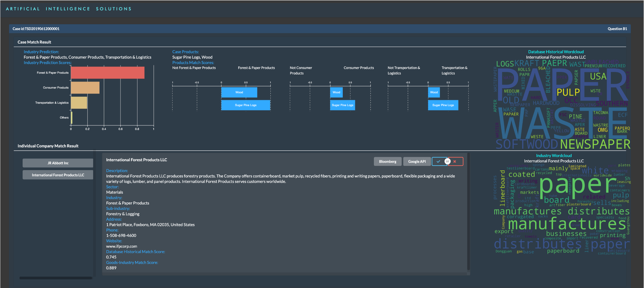
Task: Click the red Forest & Paper Products bar
Action: [107, 73]
